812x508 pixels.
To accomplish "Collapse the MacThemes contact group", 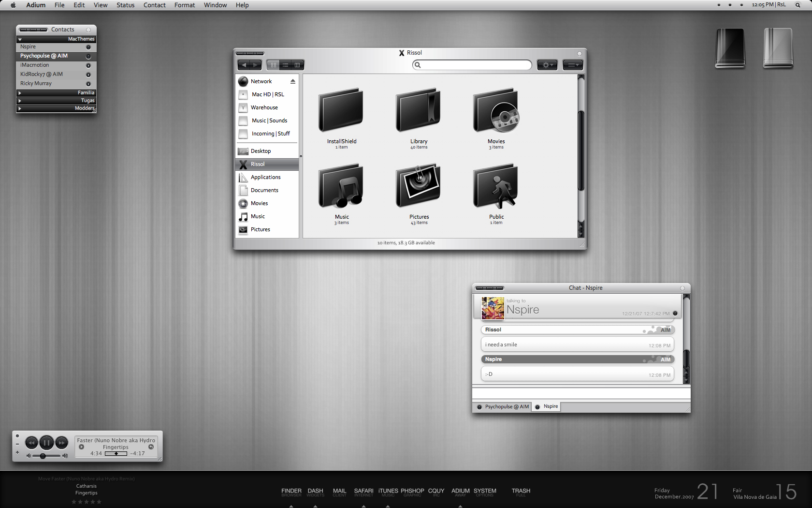I will click(x=20, y=39).
